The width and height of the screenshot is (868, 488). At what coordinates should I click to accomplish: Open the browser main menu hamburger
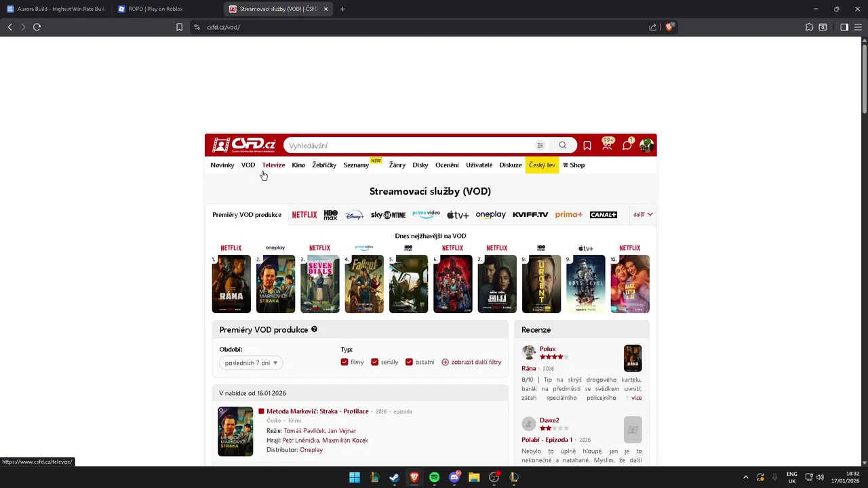tap(858, 27)
